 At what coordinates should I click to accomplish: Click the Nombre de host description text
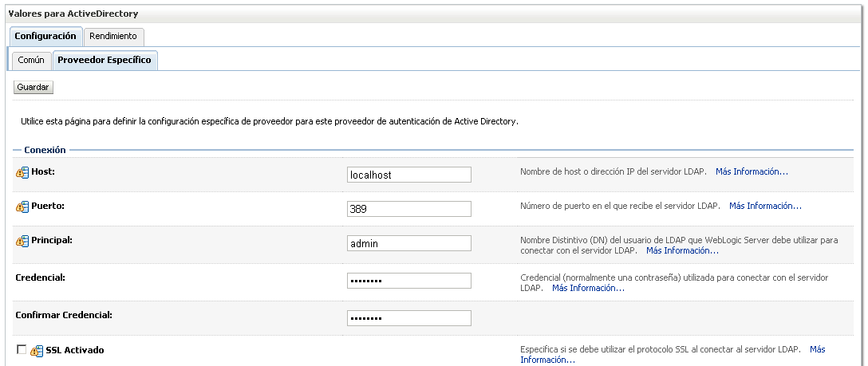click(614, 171)
